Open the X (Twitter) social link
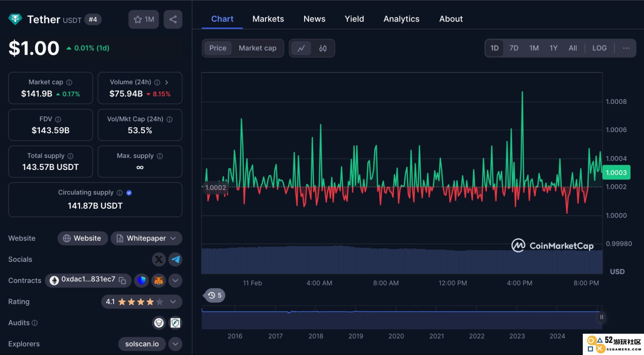644x355 pixels. click(159, 259)
